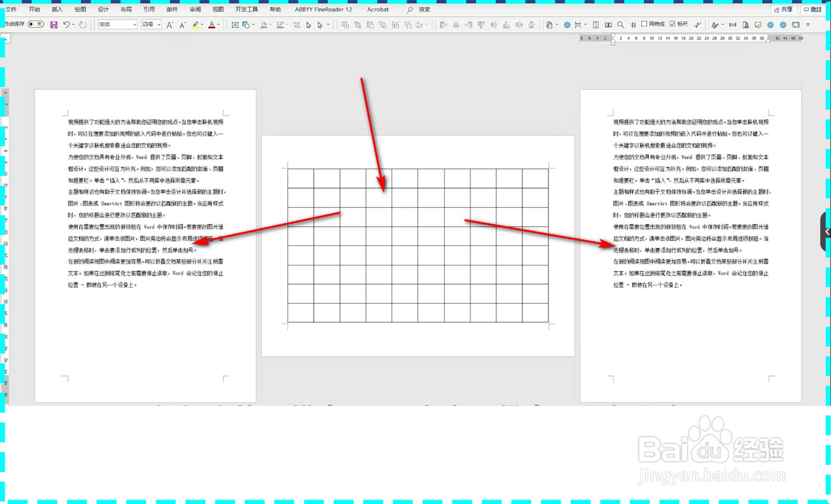Viewport: 831px width, 504px height.
Task: Click the insert comment toolbar icon
Action: pos(758,24)
